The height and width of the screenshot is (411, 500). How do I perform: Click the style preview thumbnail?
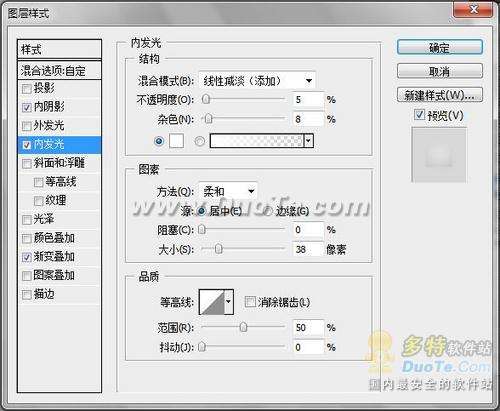pos(439,155)
